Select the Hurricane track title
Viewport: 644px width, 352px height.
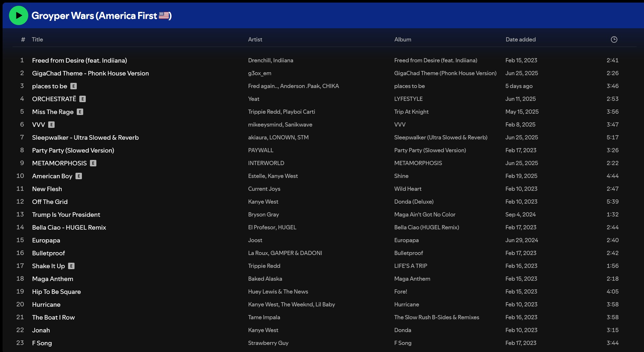[46, 304]
